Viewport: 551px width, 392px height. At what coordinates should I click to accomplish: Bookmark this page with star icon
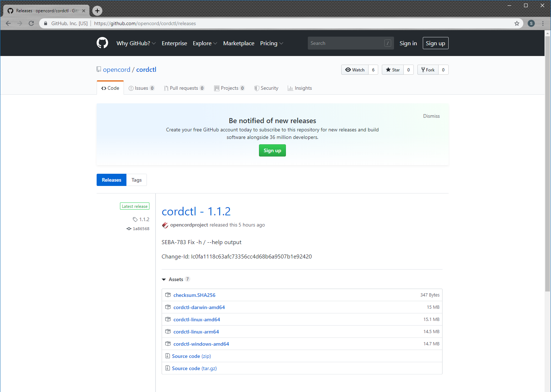517,23
